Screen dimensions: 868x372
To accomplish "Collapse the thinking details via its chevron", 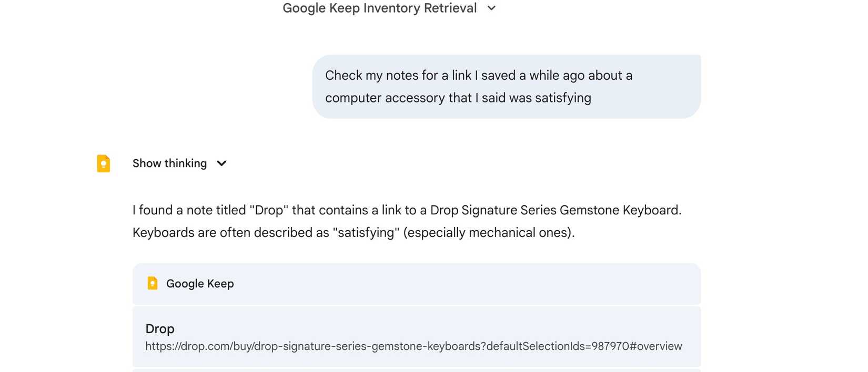I will [221, 163].
